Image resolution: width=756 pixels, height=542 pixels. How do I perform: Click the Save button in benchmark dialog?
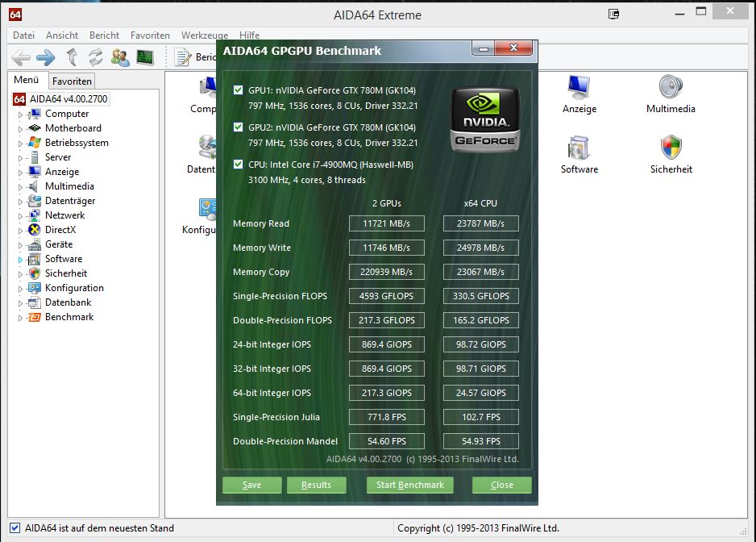click(251, 485)
